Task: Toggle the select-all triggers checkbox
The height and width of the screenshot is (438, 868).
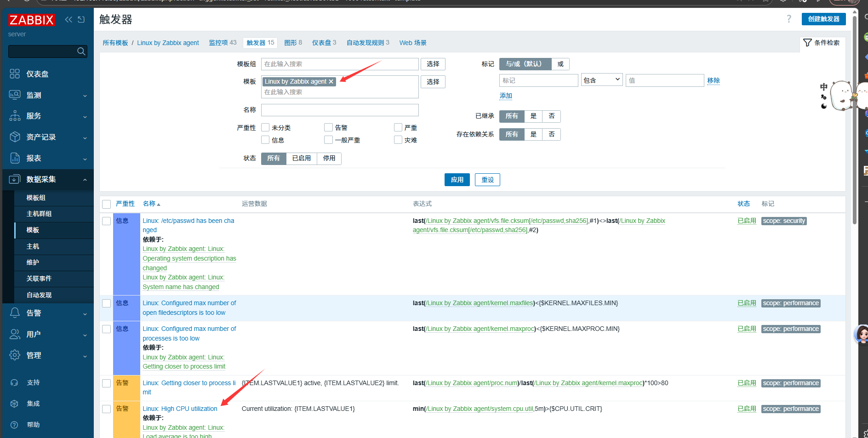Action: (x=107, y=204)
